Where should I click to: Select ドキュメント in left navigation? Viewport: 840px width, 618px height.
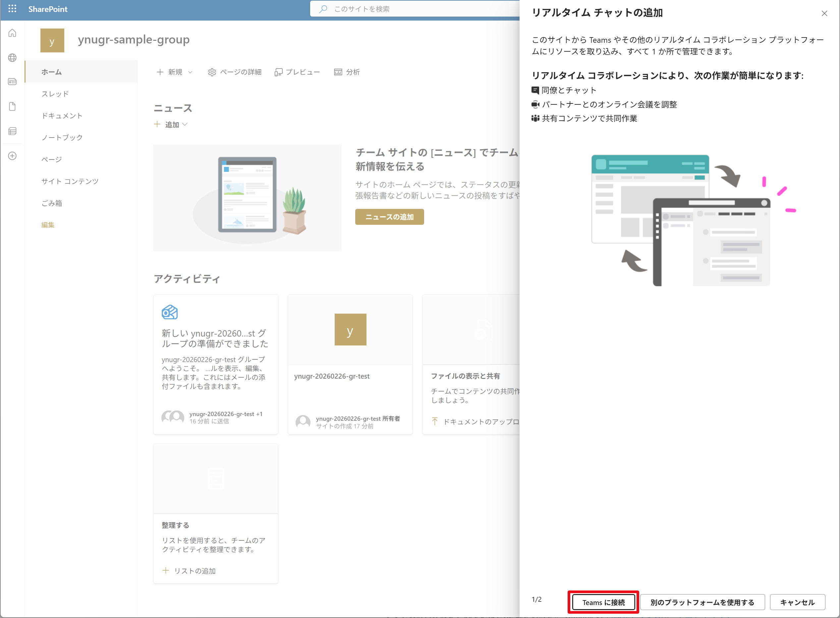62,116
